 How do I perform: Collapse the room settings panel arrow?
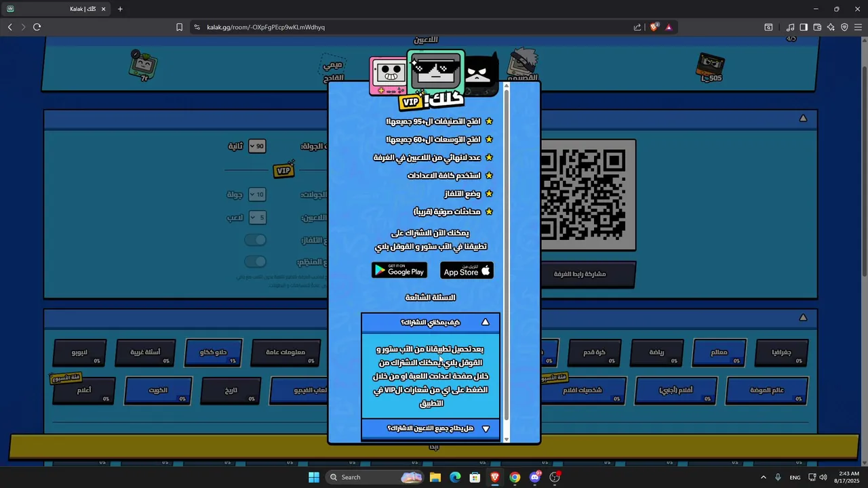point(803,118)
